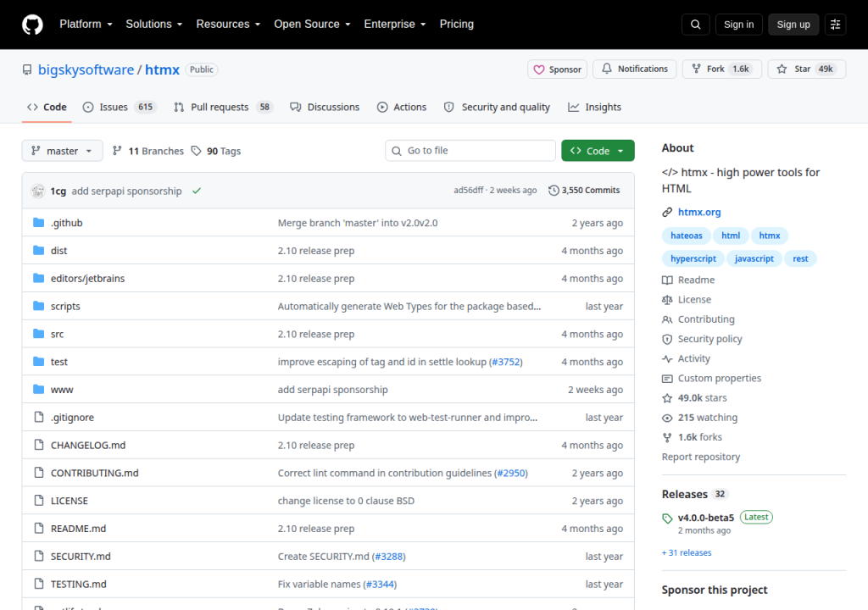Click the release tag icon by v4.0.0-beta5
Viewport: 868px width, 610px height.
(667, 518)
